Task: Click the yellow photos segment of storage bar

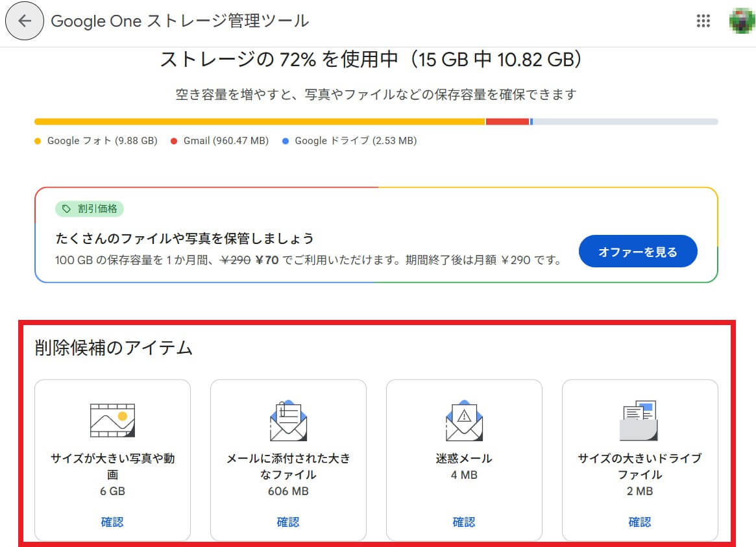Action: 260,122
